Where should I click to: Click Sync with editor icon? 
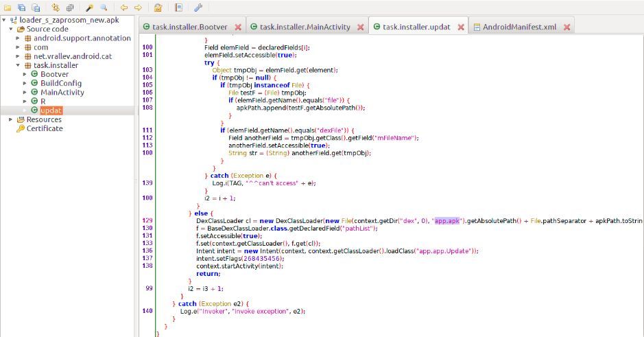(x=56, y=8)
